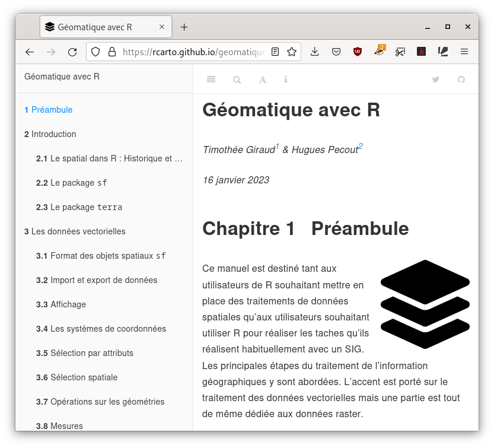Open a new browser tab
The width and height of the screenshot is (494, 448).
coord(184,26)
